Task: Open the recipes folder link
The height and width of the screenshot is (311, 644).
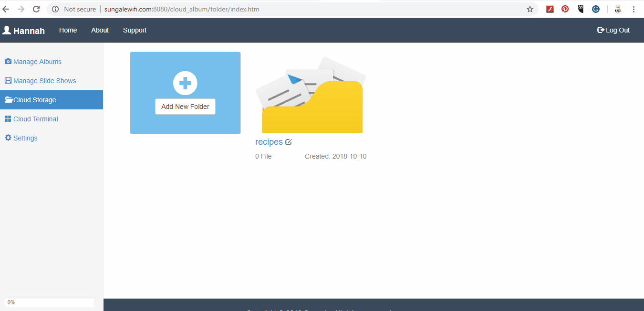Action: coord(269,141)
